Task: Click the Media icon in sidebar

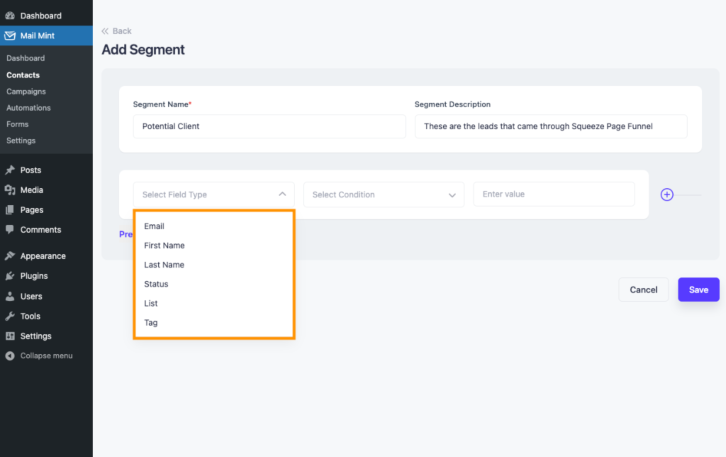Action: pos(10,190)
